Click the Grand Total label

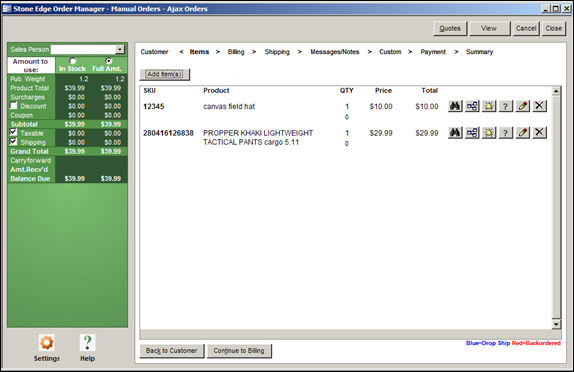29,151
